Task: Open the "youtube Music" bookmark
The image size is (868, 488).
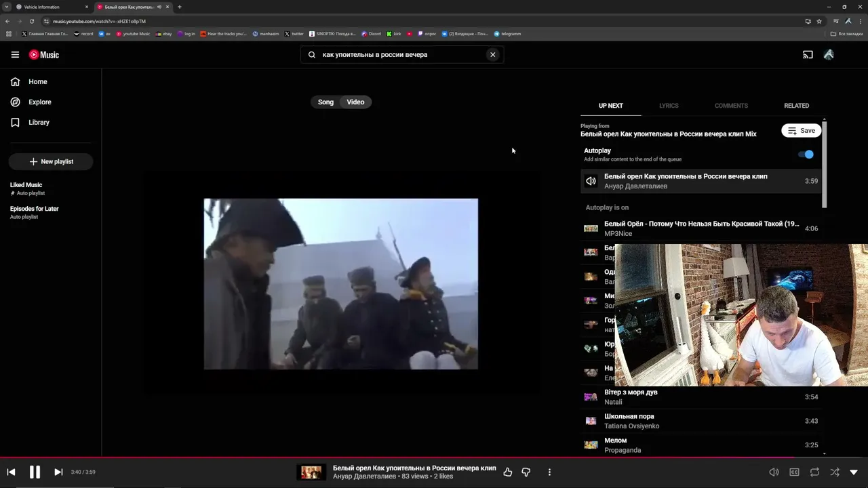Action: pyautogui.click(x=133, y=34)
